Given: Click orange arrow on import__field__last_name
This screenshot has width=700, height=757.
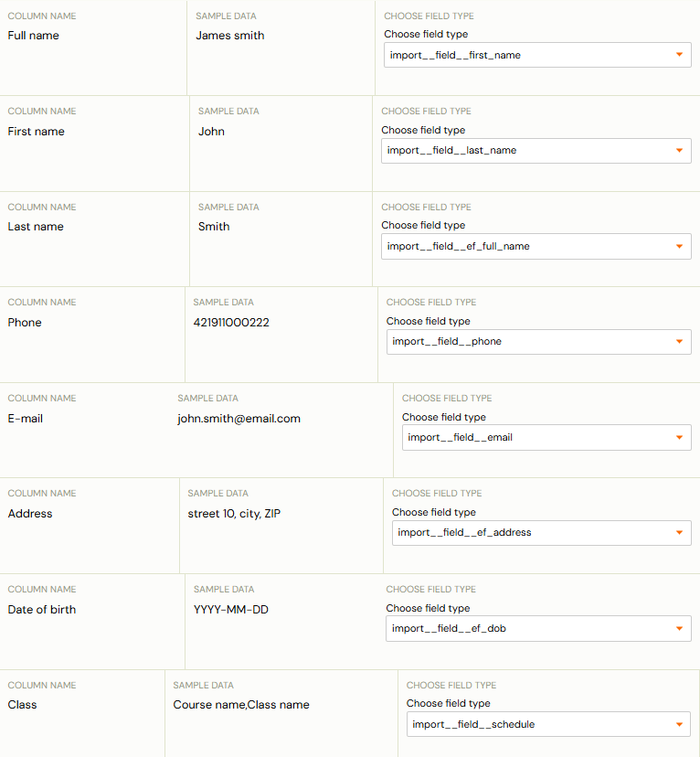Looking at the screenshot, I should coord(679,150).
